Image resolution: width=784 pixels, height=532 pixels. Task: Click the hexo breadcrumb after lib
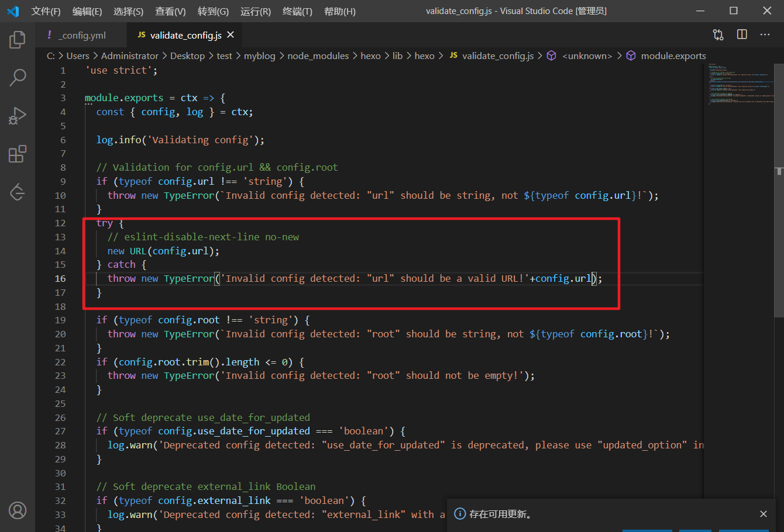pos(424,56)
